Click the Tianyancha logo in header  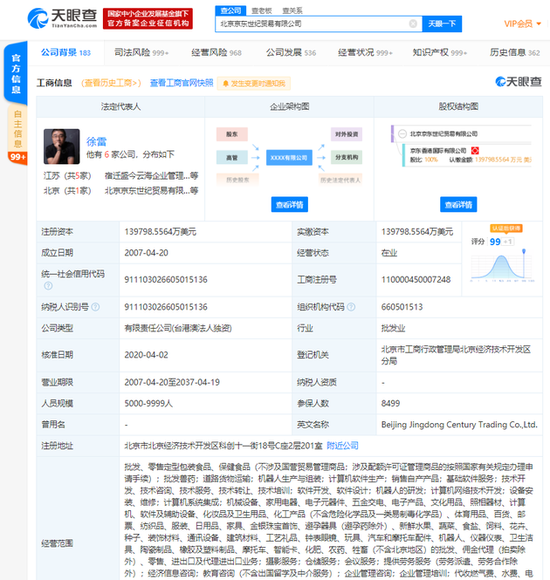tap(62, 18)
